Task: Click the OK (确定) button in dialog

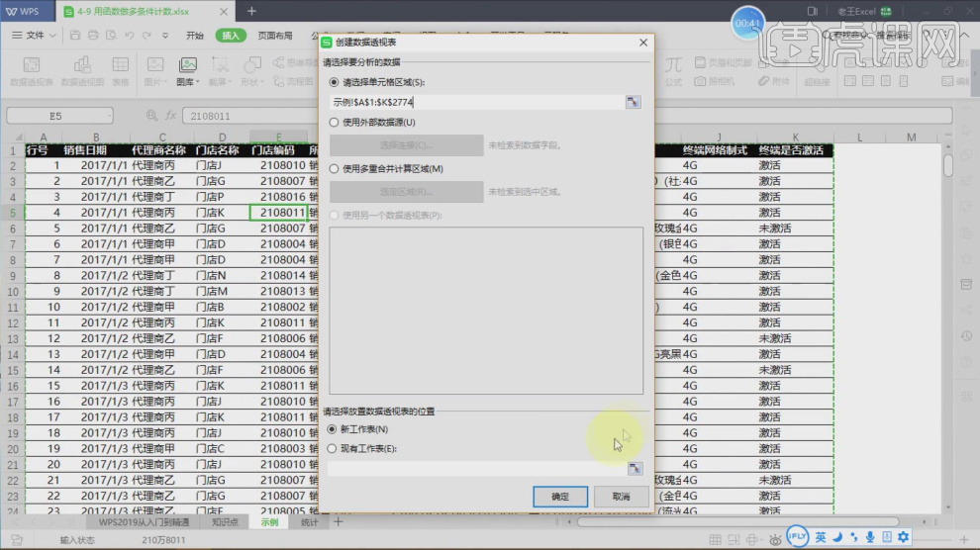Action: click(560, 497)
